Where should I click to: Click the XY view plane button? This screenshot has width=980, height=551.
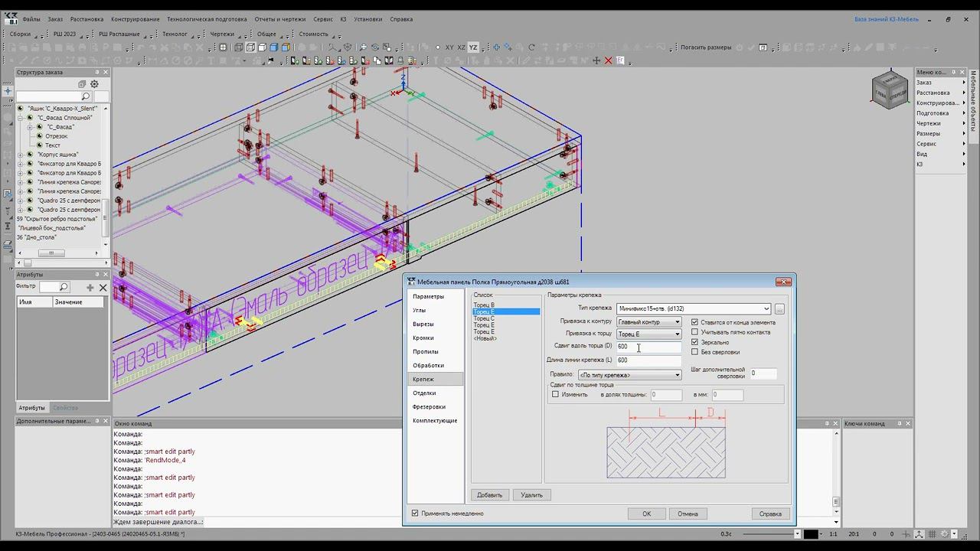click(449, 47)
